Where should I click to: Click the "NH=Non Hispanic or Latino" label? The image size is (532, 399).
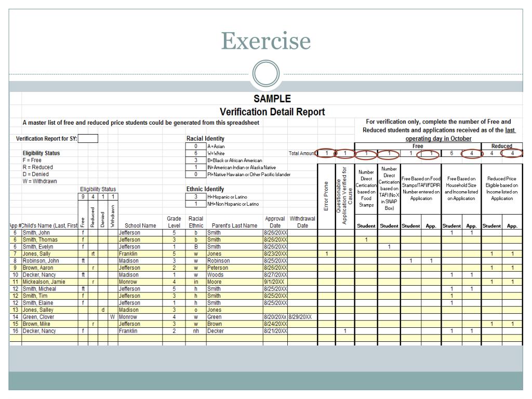(233, 204)
